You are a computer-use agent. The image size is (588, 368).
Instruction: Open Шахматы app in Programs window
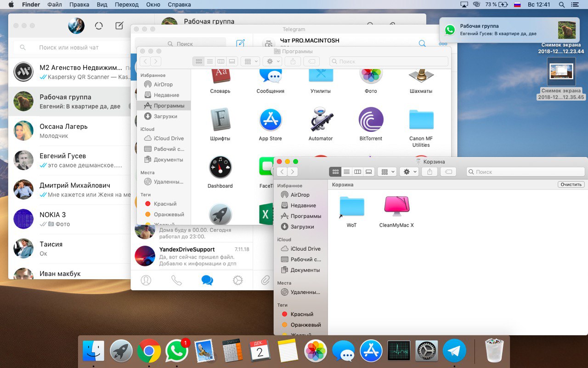[421, 76]
